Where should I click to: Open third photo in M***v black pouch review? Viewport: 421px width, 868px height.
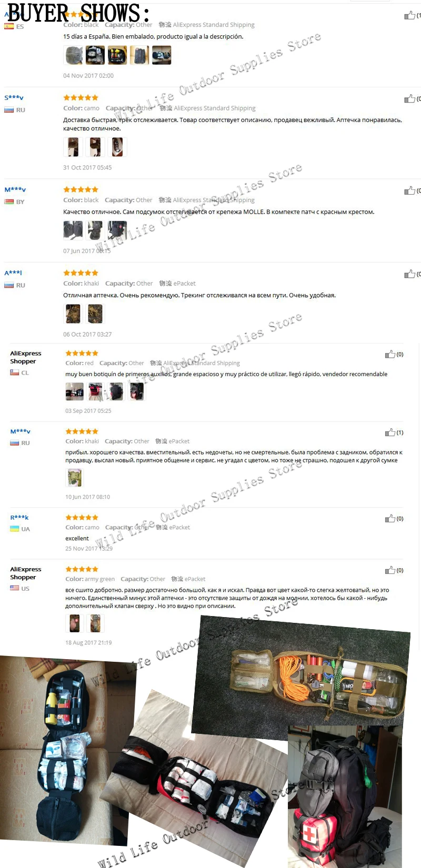pyautogui.click(x=117, y=230)
